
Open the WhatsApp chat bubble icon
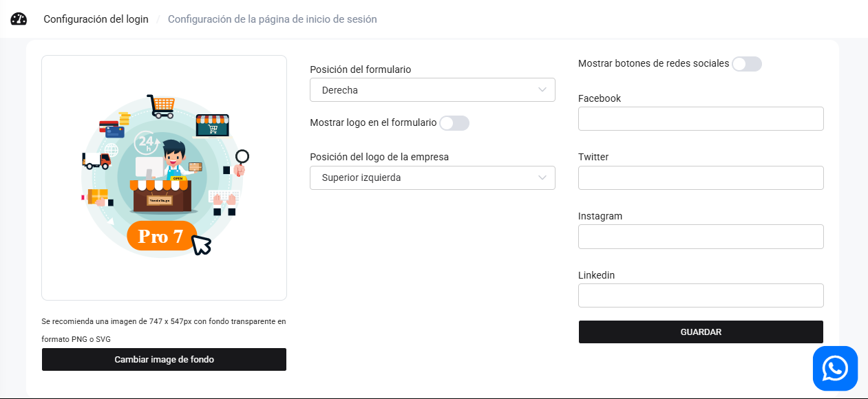click(835, 368)
